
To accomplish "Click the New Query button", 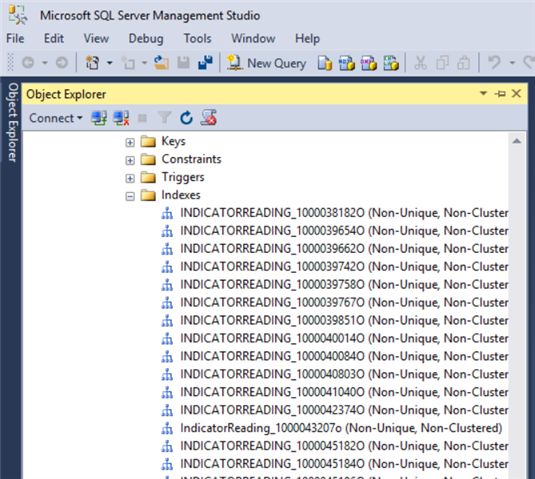I will [x=267, y=63].
